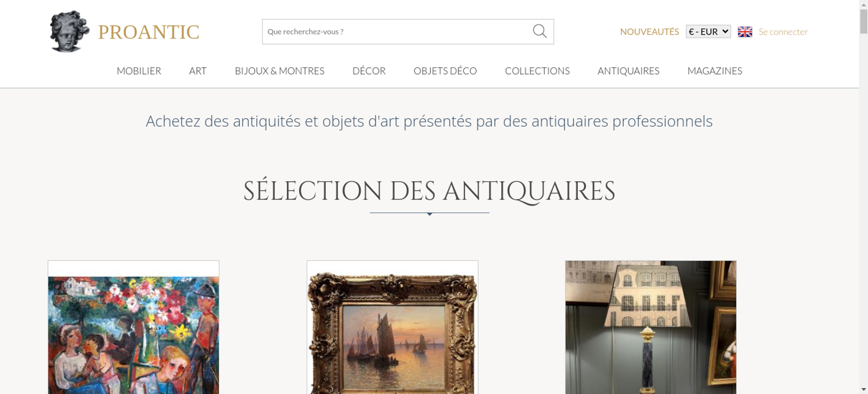Screen dimensions: 868x394
Task: Open the lamp with building lampshade thumbnail
Action: (651, 327)
